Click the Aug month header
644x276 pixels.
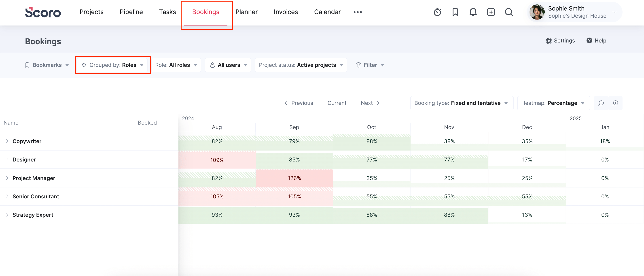pyautogui.click(x=217, y=127)
